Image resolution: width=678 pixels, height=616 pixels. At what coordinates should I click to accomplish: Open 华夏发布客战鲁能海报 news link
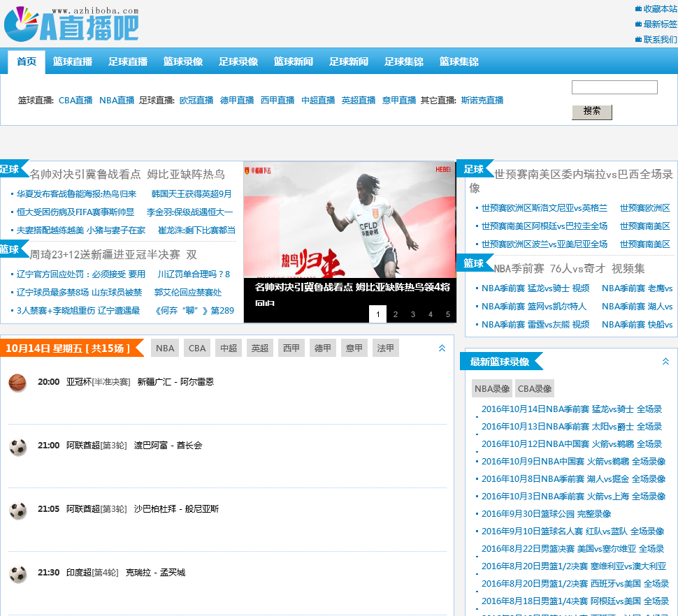click(x=76, y=194)
